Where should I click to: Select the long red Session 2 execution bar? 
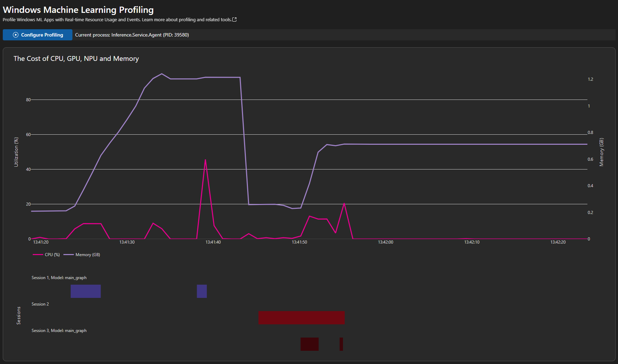tap(301, 317)
